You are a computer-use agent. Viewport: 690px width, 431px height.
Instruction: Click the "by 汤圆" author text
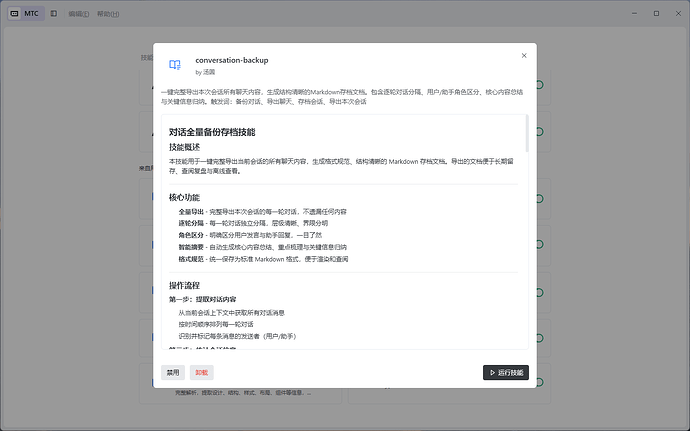(205, 72)
